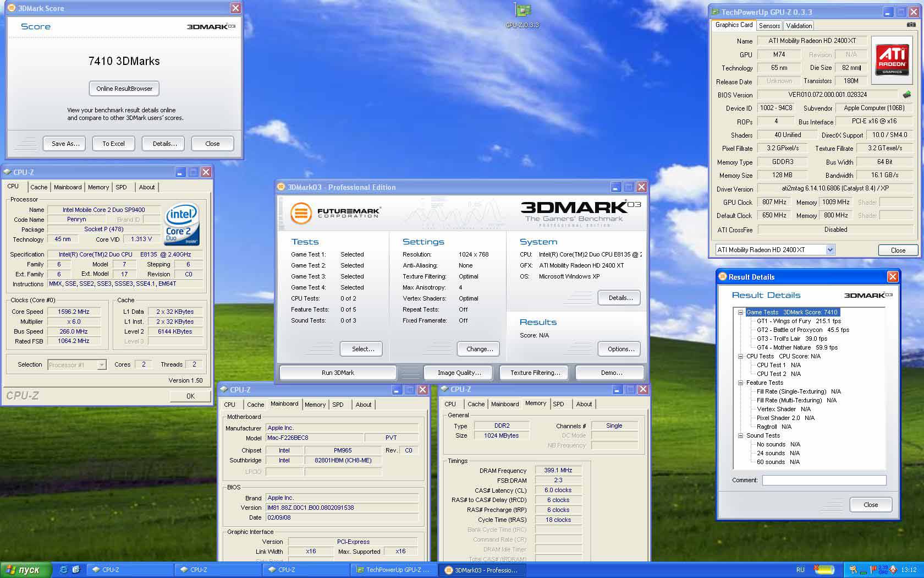The width and height of the screenshot is (924, 578).
Task: Click the BIOS version field IM81.88Z.00C1.B00.0802091538
Action: [342, 508]
